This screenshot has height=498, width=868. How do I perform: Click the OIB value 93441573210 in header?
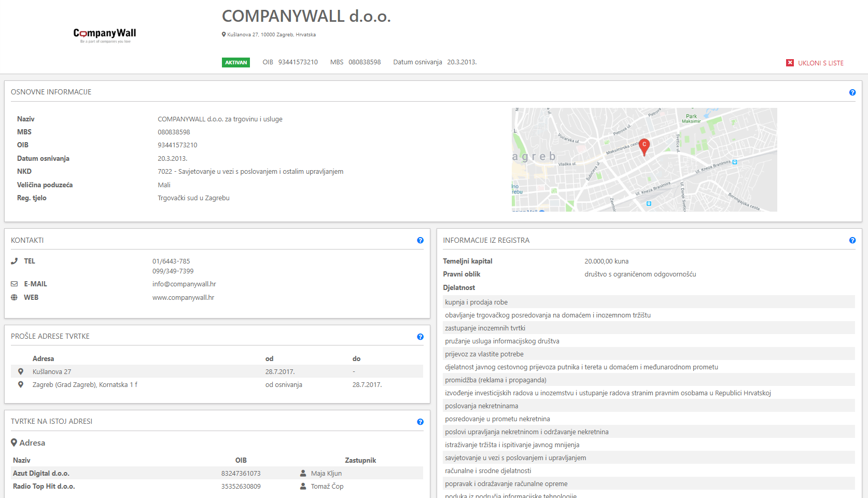pyautogui.click(x=298, y=62)
